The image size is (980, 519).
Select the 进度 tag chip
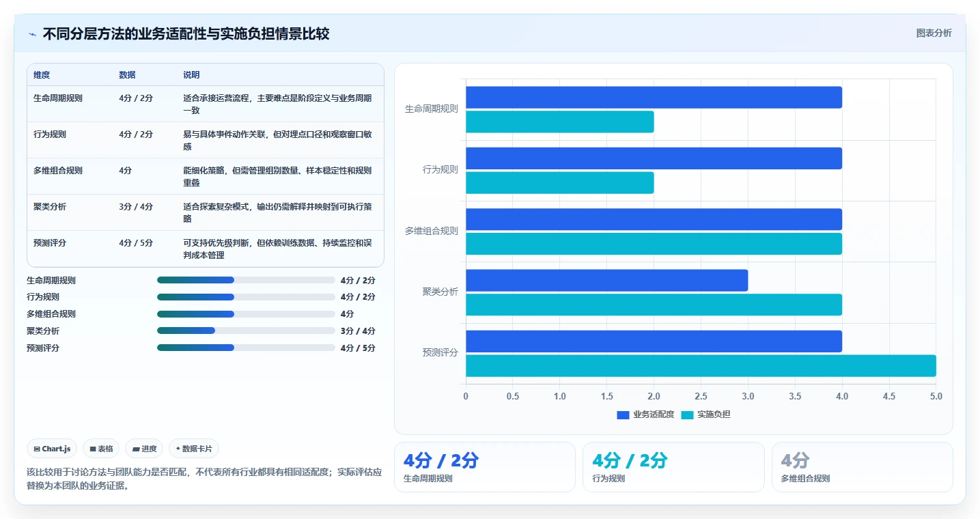(x=144, y=449)
